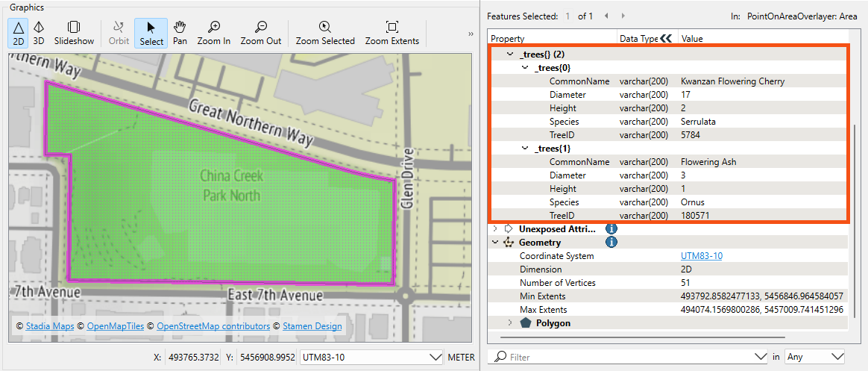
Task: Click Zoom Selected in toolbar
Action: (x=325, y=33)
